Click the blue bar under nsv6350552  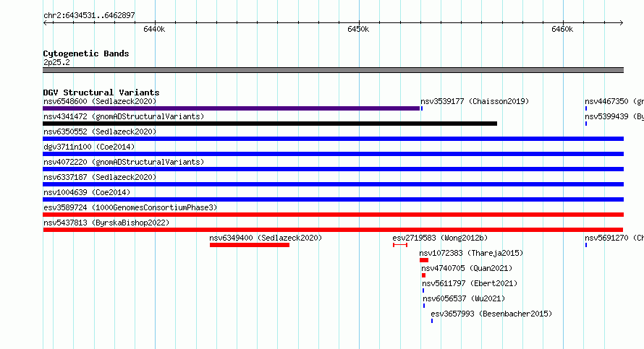(333, 139)
